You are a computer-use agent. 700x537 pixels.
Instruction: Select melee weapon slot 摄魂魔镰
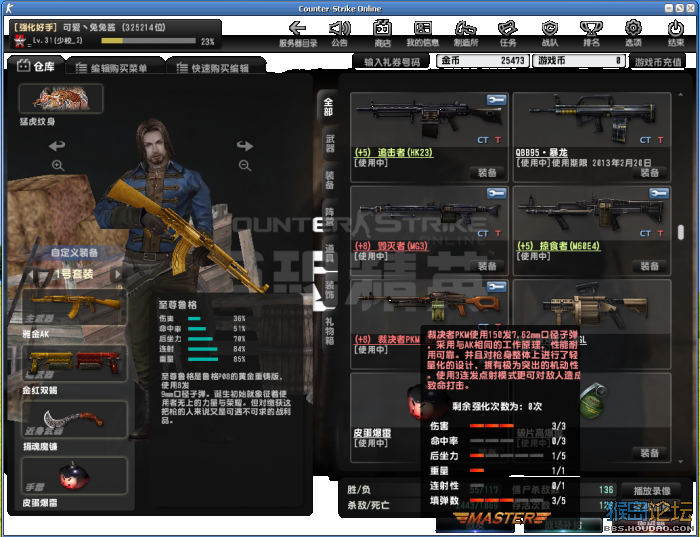pyautogui.click(x=74, y=420)
